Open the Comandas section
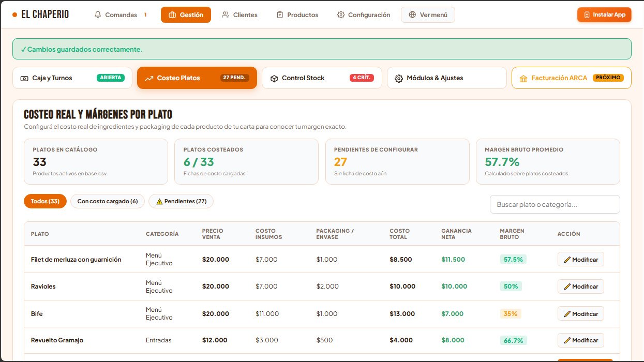Image resolution: width=644 pixels, height=362 pixels. pyautogui.click(x=121, y=15)
